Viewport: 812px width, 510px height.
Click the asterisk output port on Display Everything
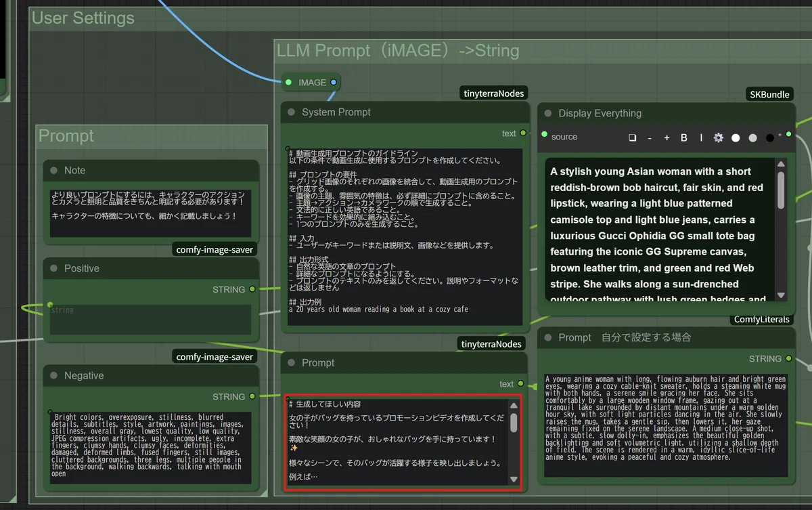[788, 135]
